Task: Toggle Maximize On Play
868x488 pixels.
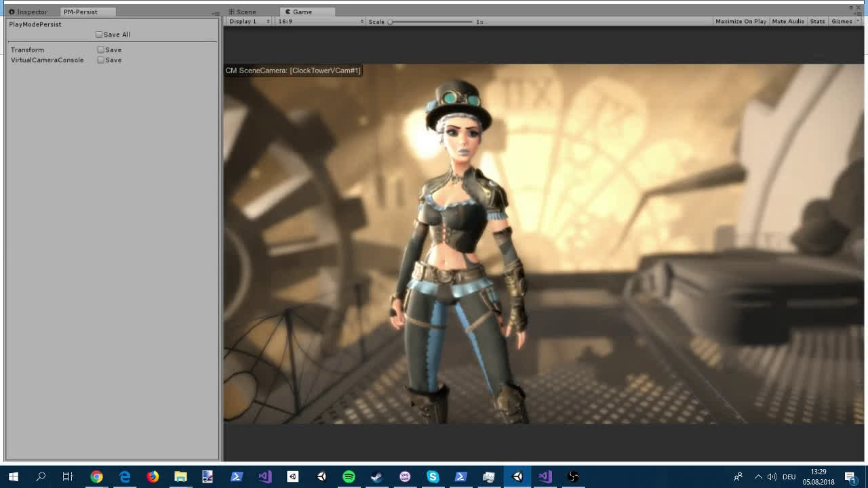Action: [x=741, y=22]
